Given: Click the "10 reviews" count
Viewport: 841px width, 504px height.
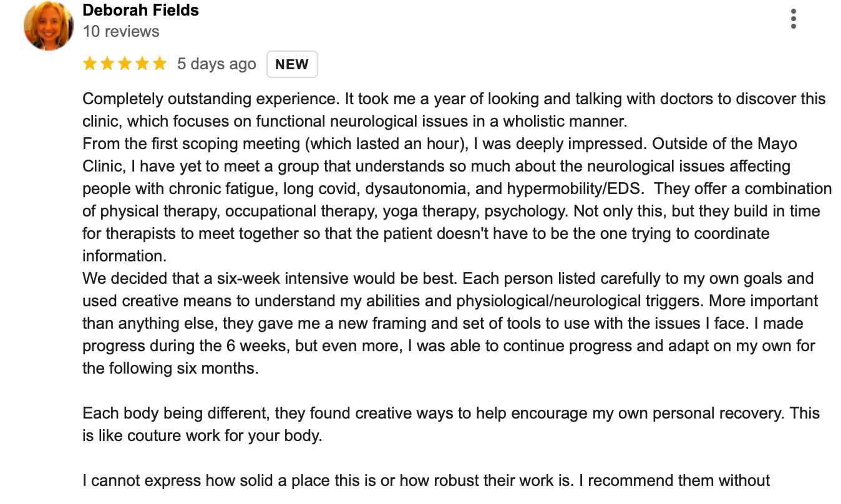Looking at the screenshot, I should [x=121, y=31].
